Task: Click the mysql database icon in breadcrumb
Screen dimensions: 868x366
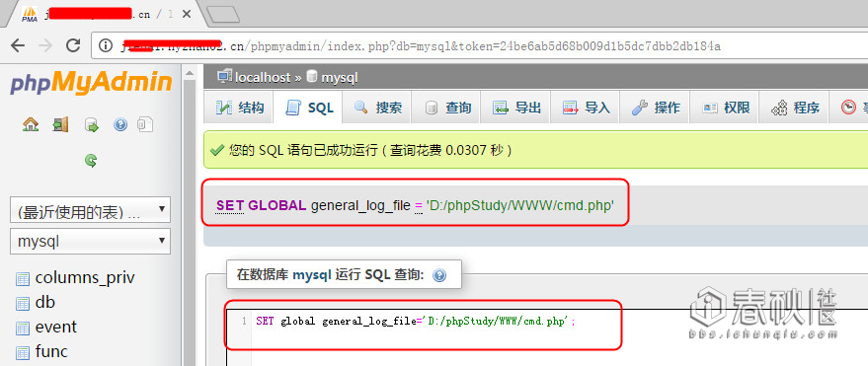Action: click(312, 77)
